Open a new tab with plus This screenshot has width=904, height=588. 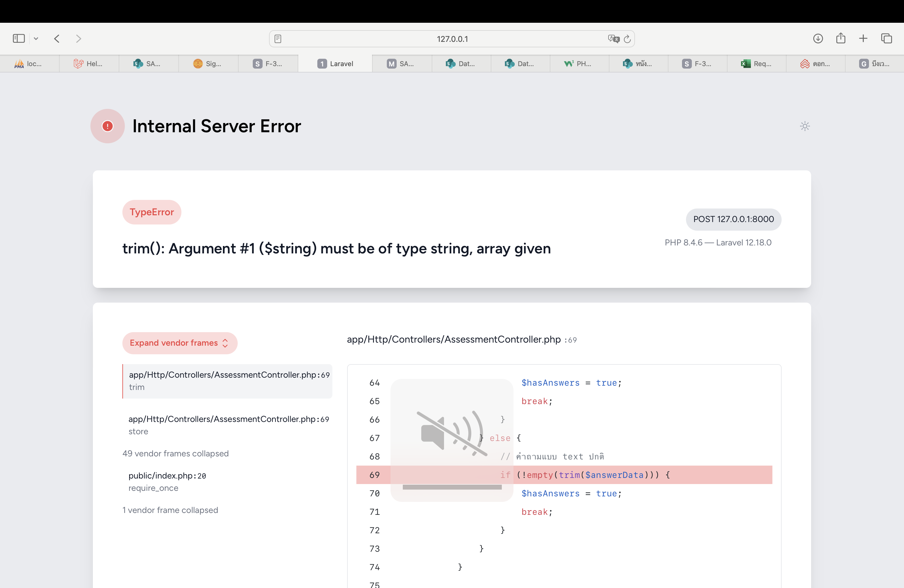click(x=863, y=38)
